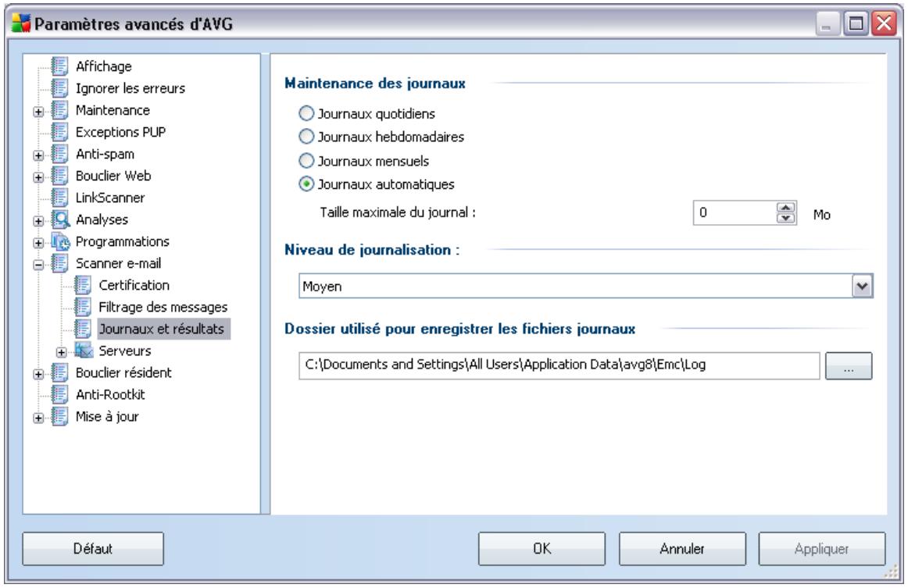The width and height of the screenshot is (908, 588).
Task: Click the Anti-Rootkit page icon
Action: (x=59, y=394)
